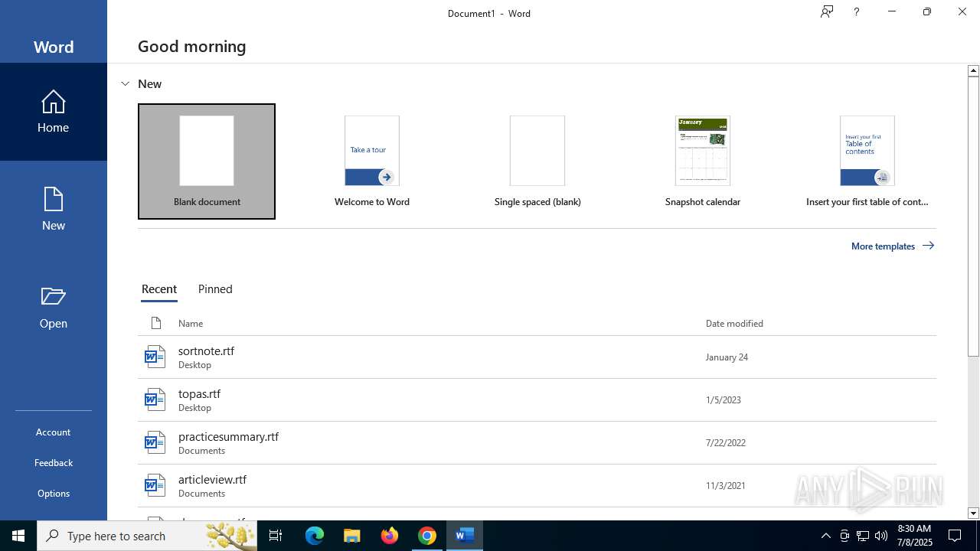Click the network tray icon
Viewport: 980px width, 551px height.
click(x=863, y=536)
